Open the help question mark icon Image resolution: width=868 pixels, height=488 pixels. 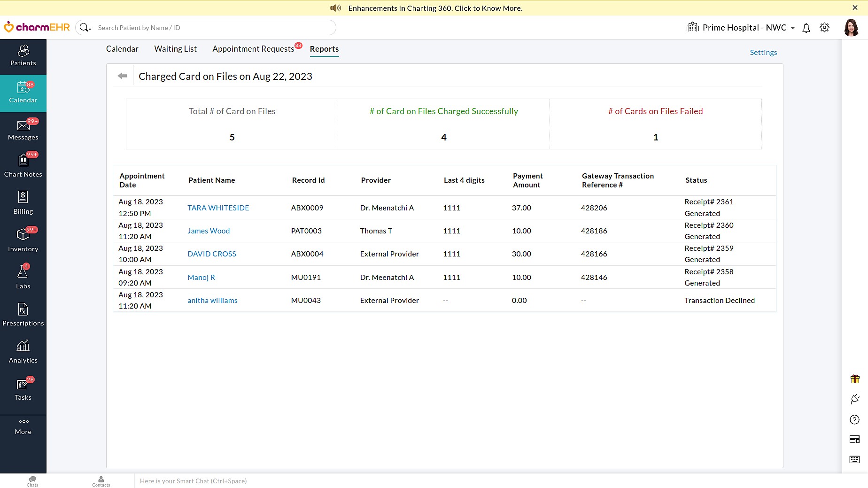(x=854, y=419)
